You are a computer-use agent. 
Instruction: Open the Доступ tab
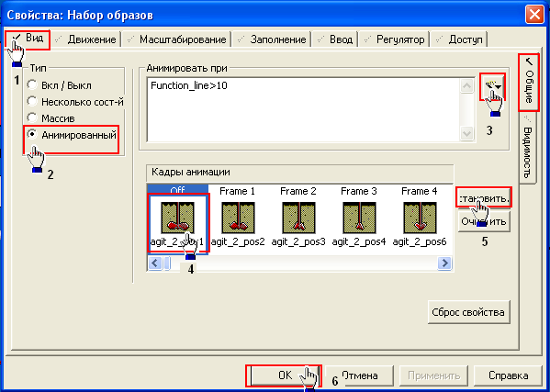459,39
